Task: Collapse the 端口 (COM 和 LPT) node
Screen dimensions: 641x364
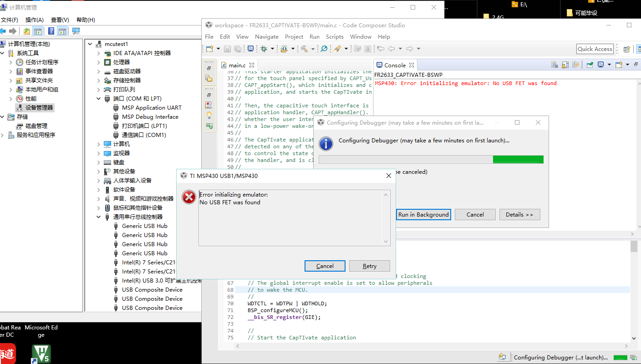Action: click(x=99, y=99)
